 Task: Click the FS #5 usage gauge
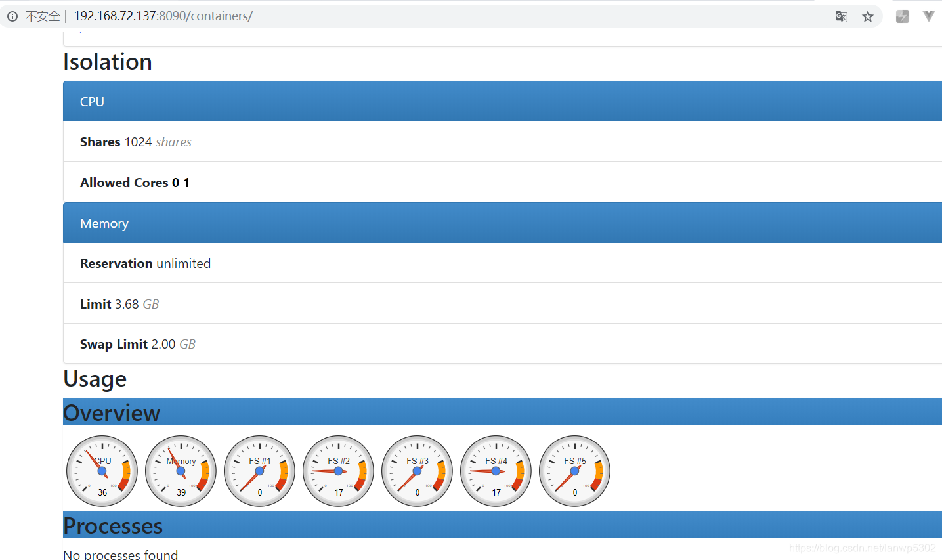(574, 471)
